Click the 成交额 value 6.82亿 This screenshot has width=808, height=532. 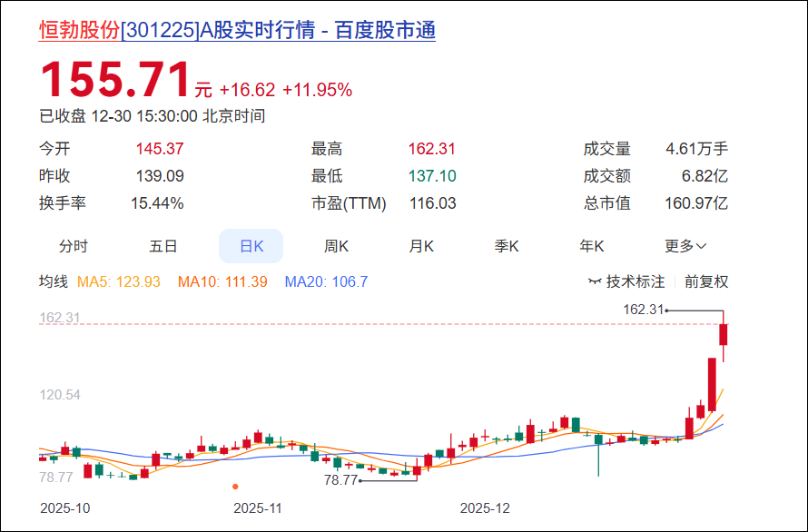(x=705, y=176)
